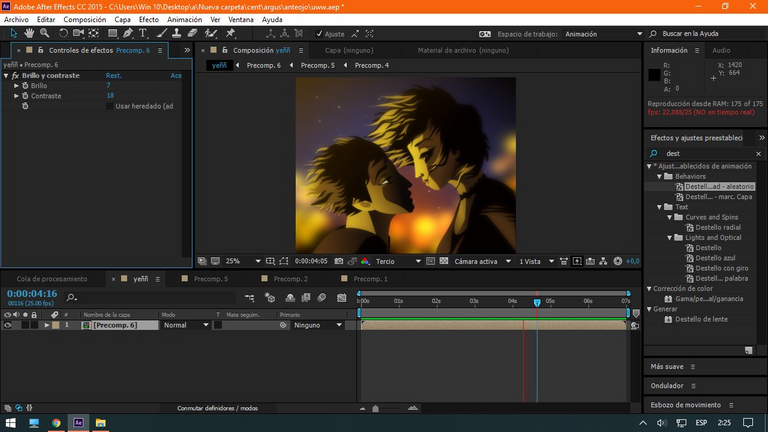Toggle 'Usar heredado' checkbox
Image resolution: width=768 pixels, height=432 pixels.
point(110,106)
